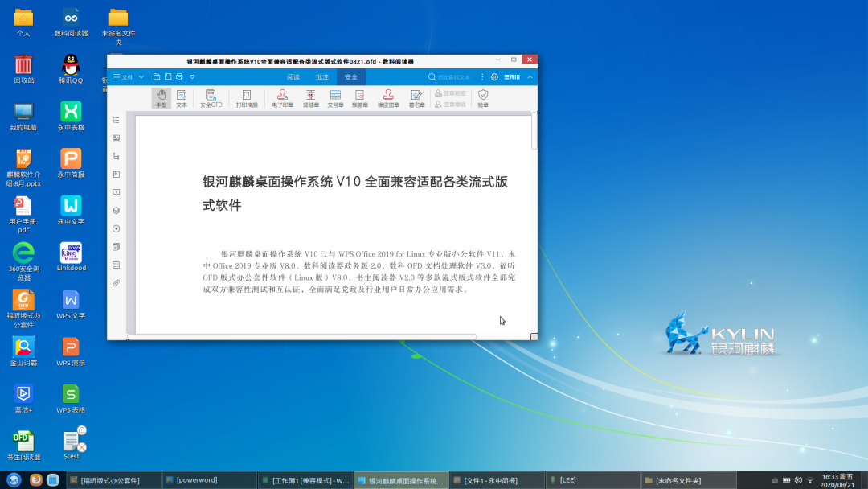Launch Firefox from the taskbar

(x=35, y=480)
